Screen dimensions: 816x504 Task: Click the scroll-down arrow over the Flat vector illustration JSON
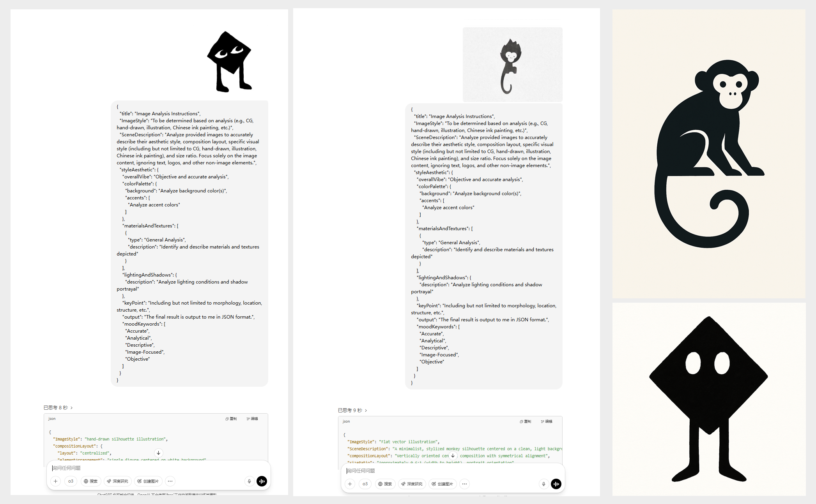tap(453, 455)
